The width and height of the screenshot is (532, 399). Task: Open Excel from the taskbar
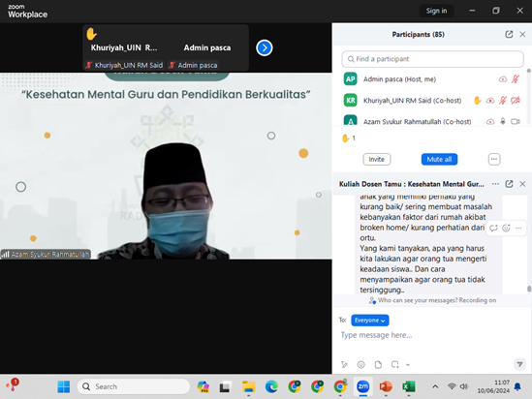click(x=409, y=386)
